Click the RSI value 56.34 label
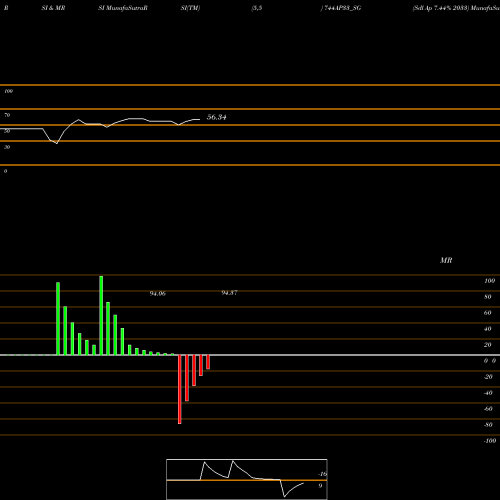 click(x=216, y=117)
